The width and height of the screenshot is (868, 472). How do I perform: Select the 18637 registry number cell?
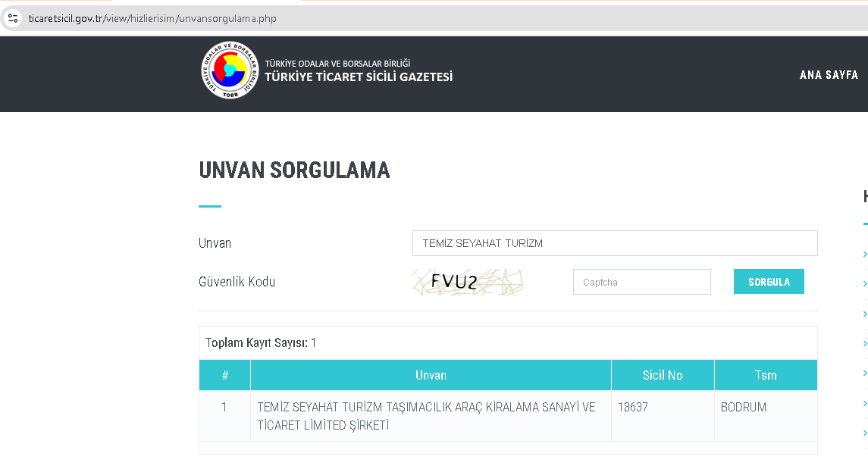coord(663,416)
